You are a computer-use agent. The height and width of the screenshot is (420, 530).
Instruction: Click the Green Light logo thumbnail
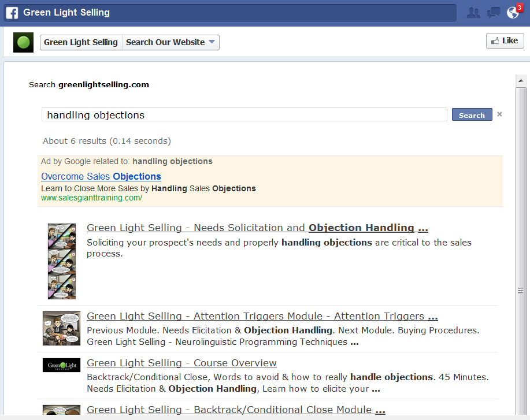click(61, 365)
